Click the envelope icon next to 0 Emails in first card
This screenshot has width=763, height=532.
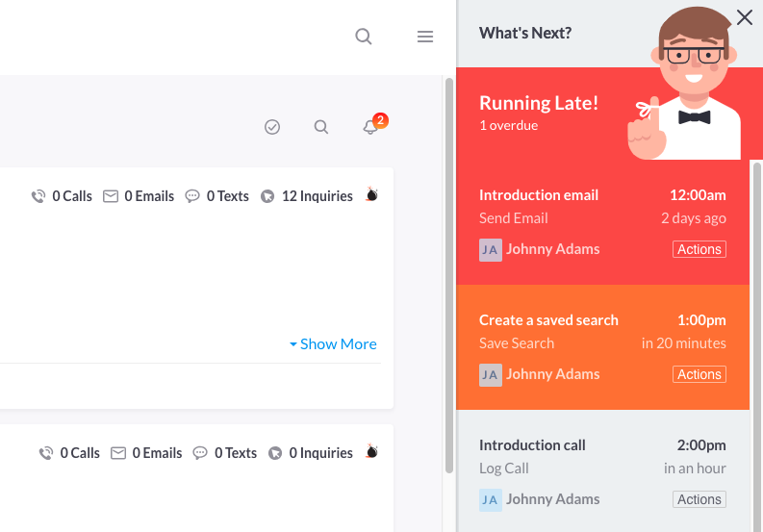111,196
